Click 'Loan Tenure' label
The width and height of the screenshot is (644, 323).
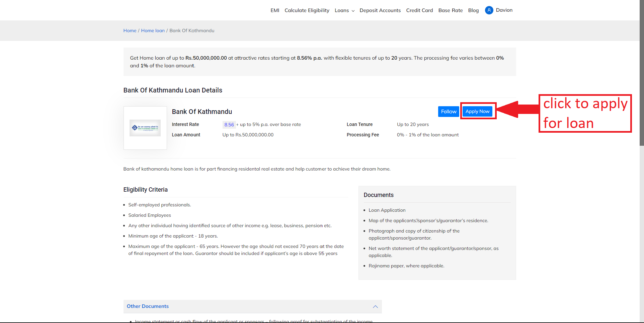(x=359, y=124)
